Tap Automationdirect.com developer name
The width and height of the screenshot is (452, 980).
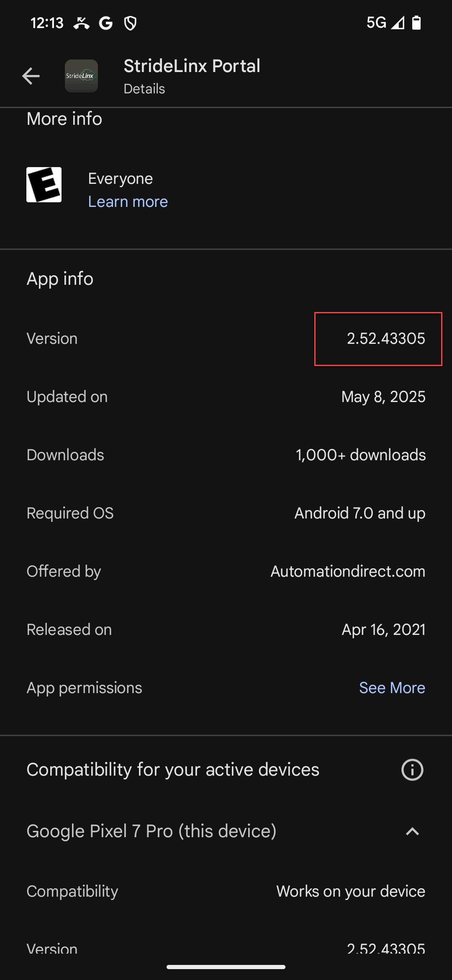tap(348, 571)
